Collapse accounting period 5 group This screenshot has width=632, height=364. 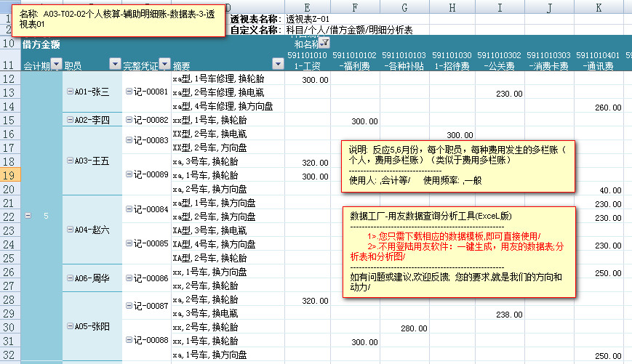coord(28,216)
